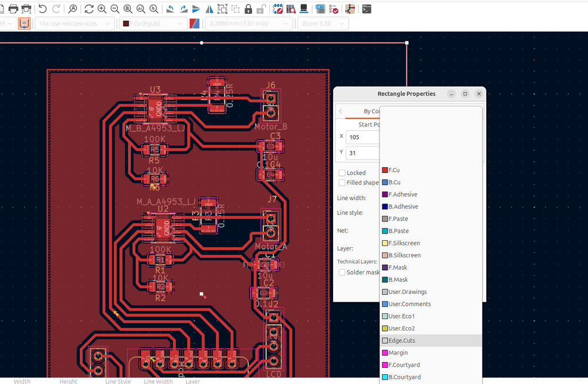Expand the Zoom 3.50 dropdown
588x384 pixels.
coord(323,24)
